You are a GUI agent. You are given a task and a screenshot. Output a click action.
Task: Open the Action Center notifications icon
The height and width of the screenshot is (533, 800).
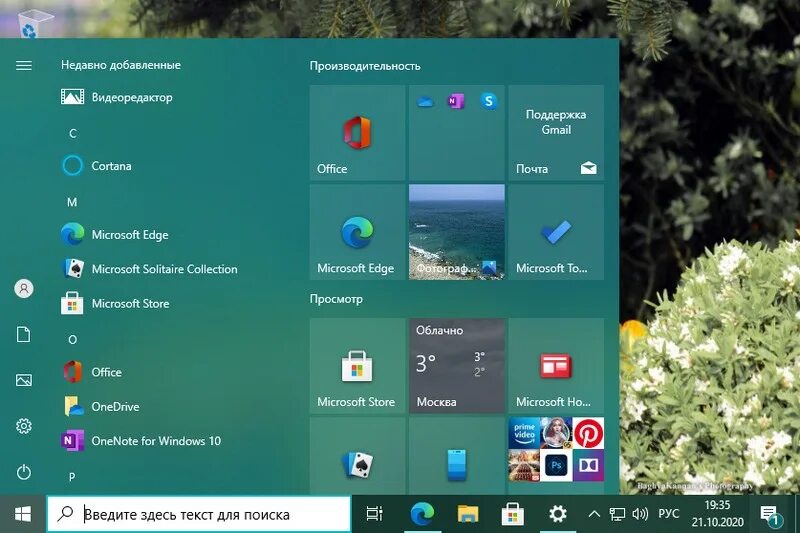(x=770, y=515)
